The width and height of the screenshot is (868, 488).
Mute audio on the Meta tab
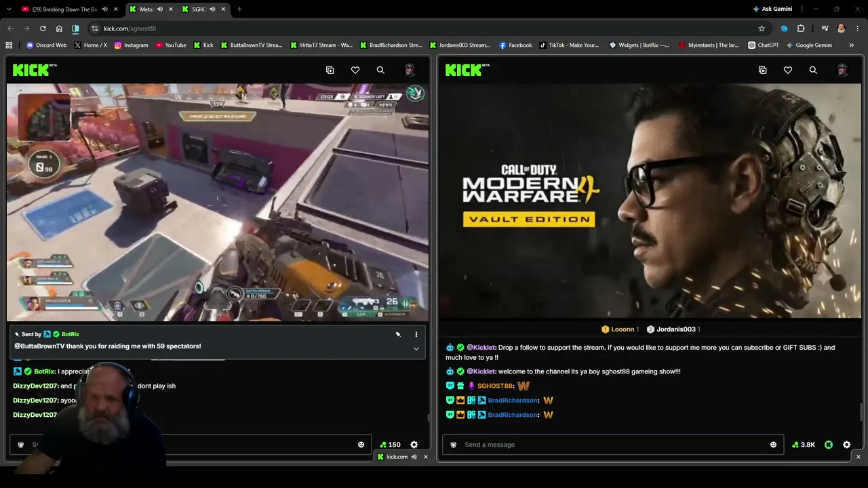(160, 9)
